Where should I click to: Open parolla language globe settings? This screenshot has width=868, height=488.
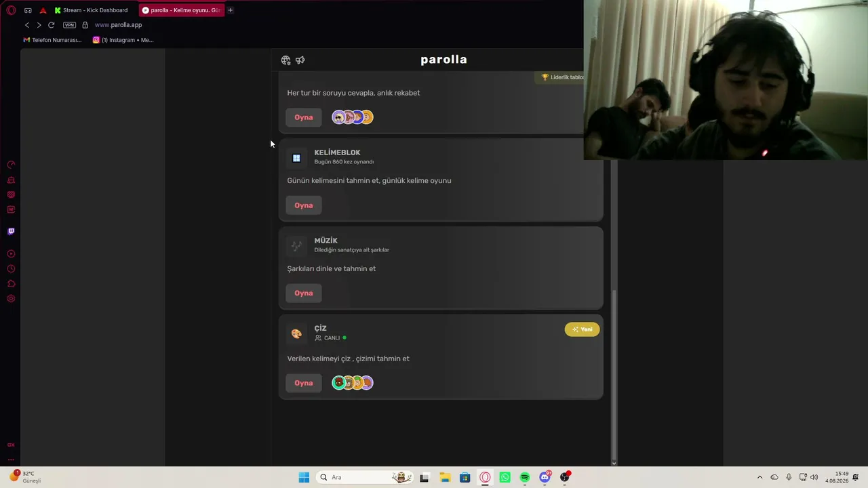coord(285,60)
